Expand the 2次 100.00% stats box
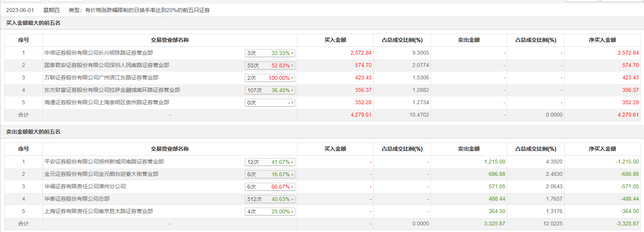 tap(270, 78)
